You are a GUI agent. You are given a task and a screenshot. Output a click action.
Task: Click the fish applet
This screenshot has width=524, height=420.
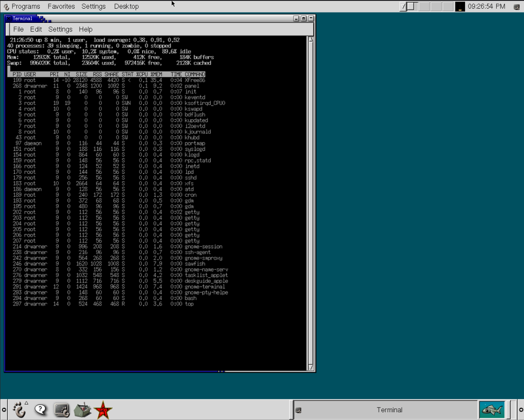pyautogui.click(x=492, y=409)
